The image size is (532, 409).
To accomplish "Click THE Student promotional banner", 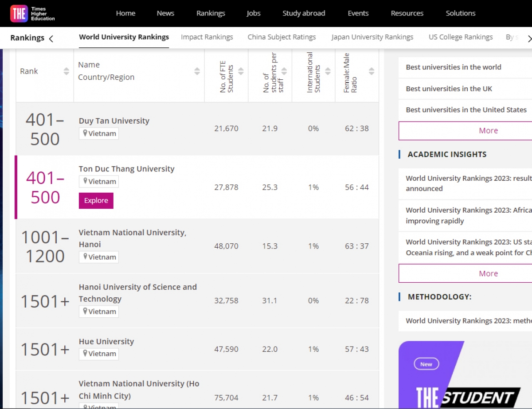I will [x=465, y=375].
